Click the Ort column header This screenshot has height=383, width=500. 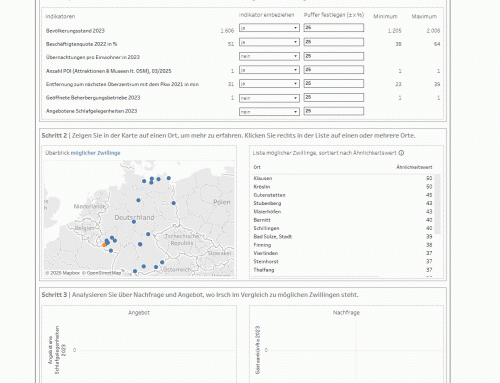[257, 167]
